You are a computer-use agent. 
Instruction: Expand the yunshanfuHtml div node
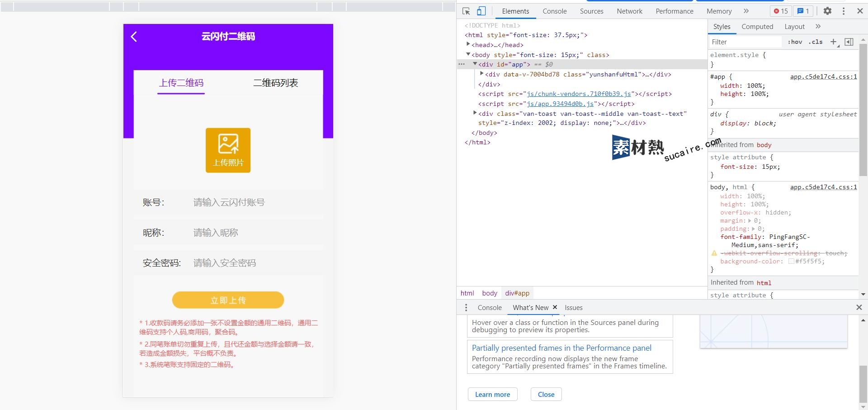click(x=482, y=74)
